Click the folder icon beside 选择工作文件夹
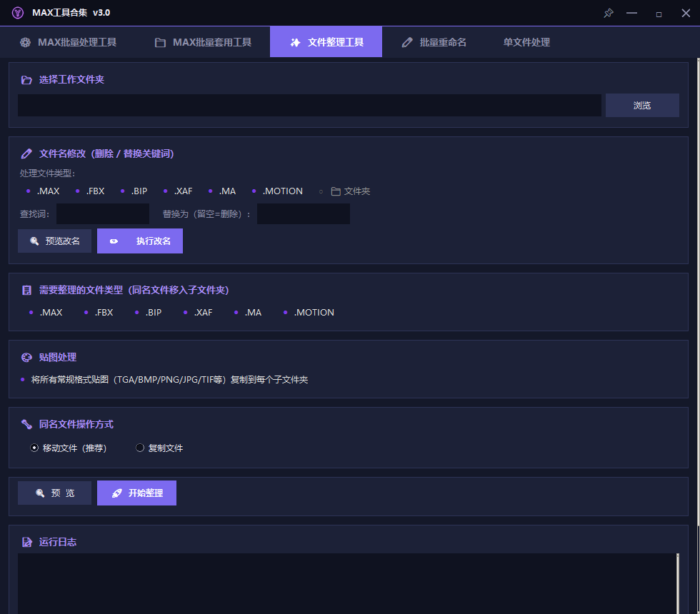 [x=26, y=80]
